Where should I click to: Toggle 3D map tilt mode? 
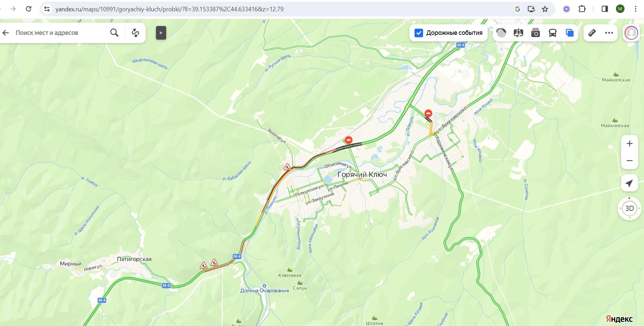(630, 208)
